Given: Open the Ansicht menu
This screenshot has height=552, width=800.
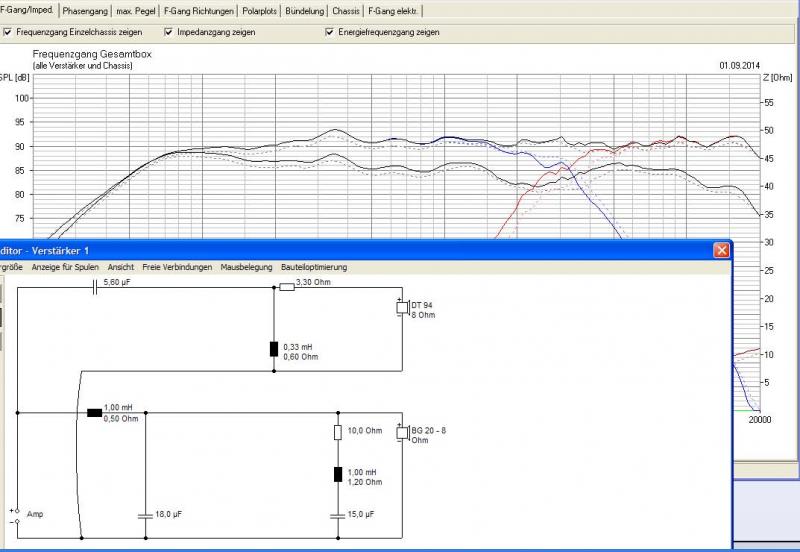Looking at the screenshot, I should click(121, 267).
